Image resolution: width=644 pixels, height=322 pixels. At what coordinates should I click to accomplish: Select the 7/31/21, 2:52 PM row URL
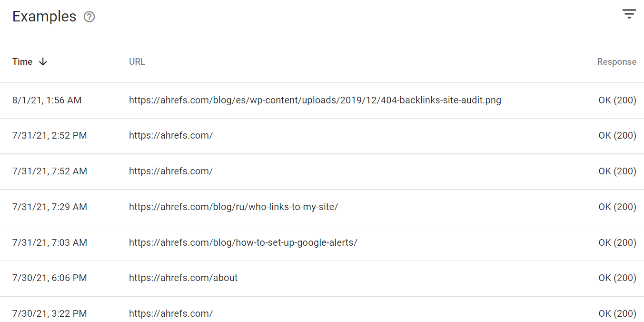pos(170,136)
